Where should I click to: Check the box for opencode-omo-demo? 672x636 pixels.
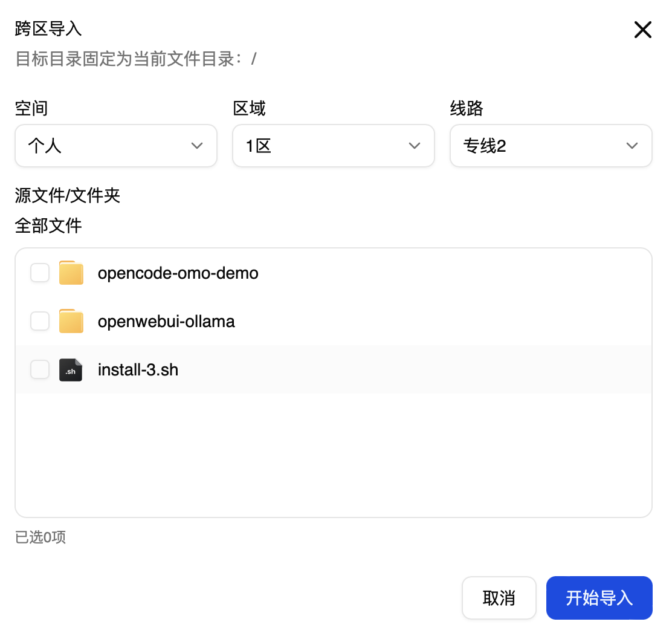tap(40, 273)
